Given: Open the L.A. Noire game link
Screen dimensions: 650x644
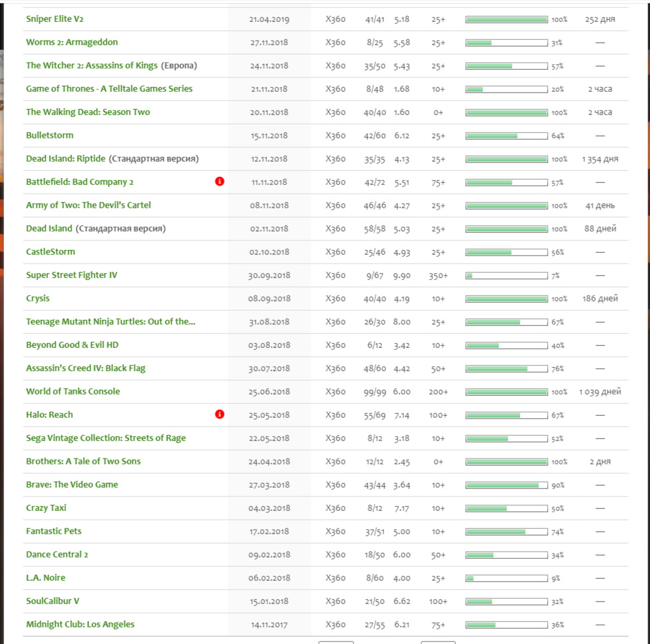Looking at the screenshot, I should coord(46,577).
